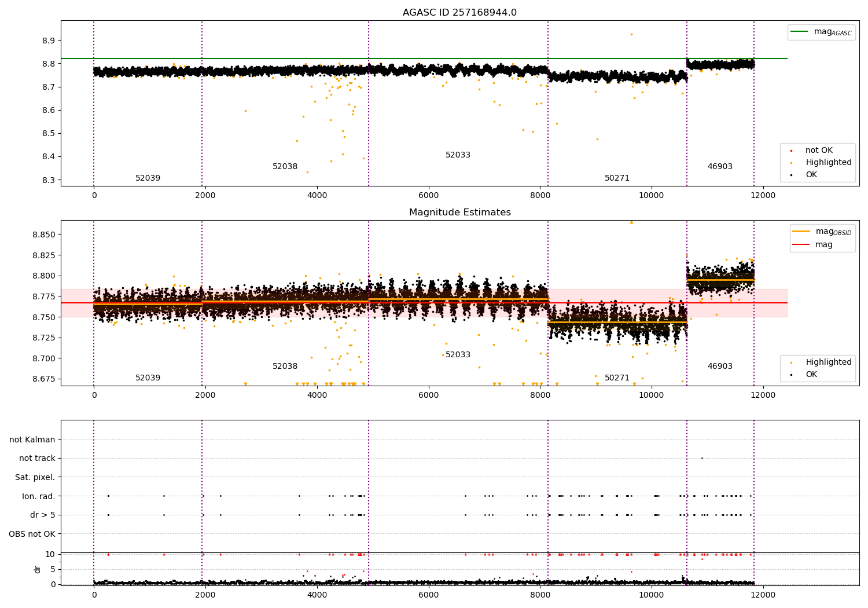
Task: Click obsid label 50271 in the top plot
Action: pos(617,178)
